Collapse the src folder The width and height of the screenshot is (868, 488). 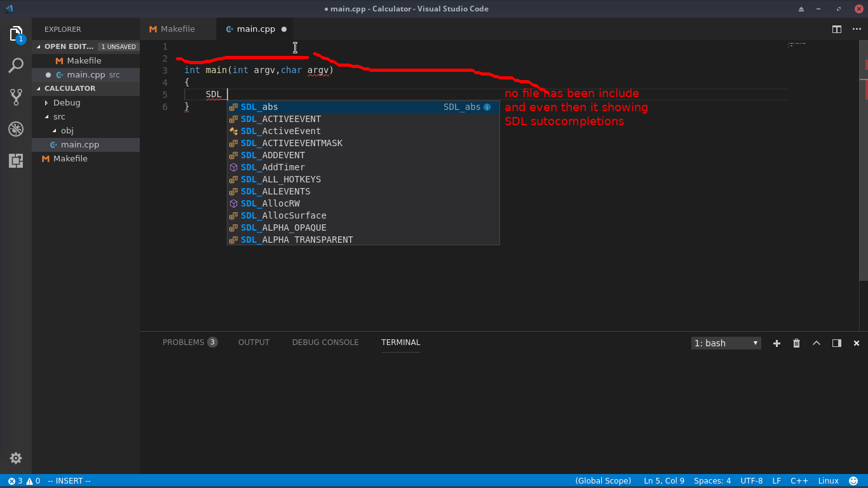(x=60, y=116)
